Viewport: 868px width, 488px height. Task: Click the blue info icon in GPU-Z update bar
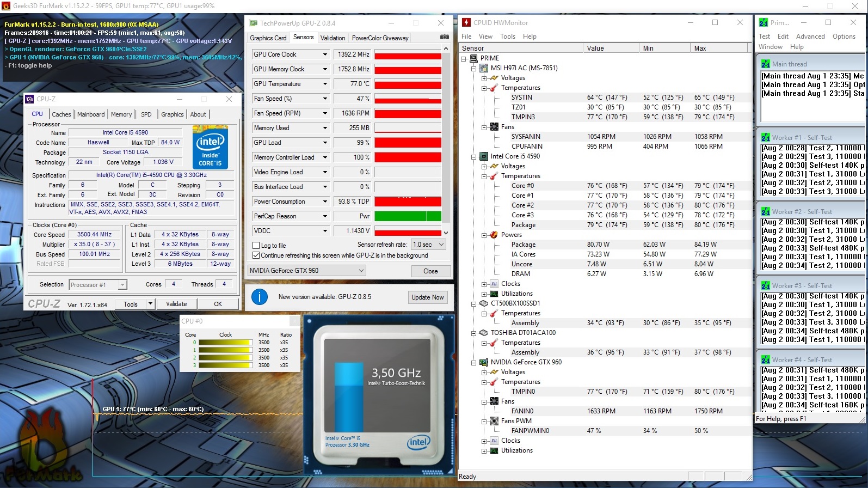coord(260,297)
